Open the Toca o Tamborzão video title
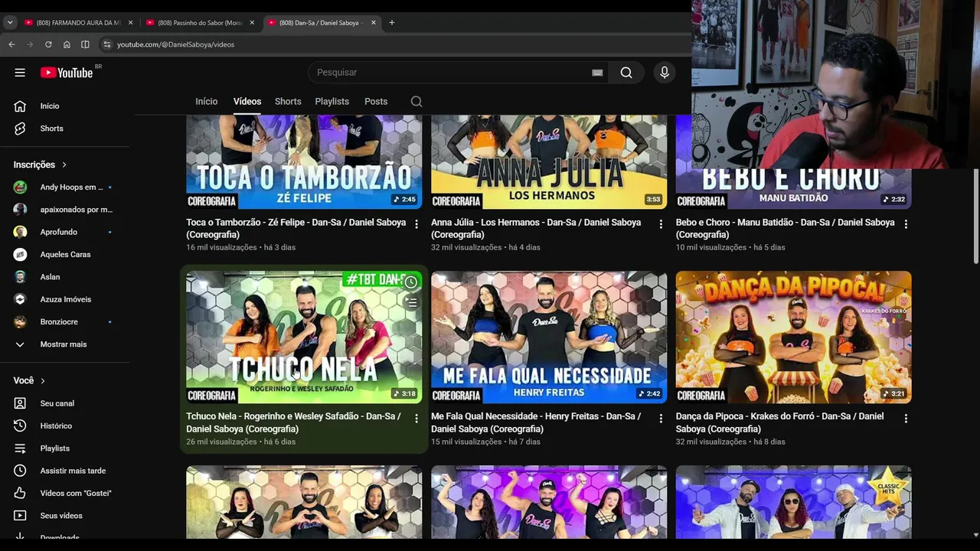 point(296,229)
